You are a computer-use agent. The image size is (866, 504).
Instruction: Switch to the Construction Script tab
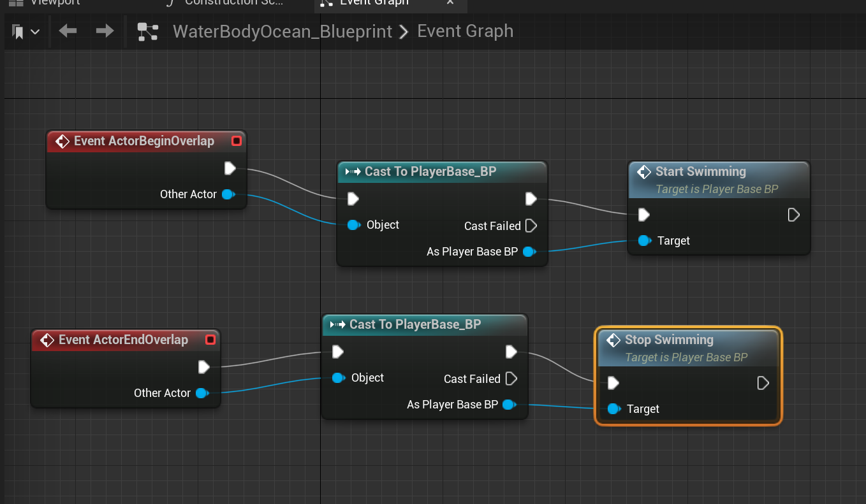click(x=233, y=3)
